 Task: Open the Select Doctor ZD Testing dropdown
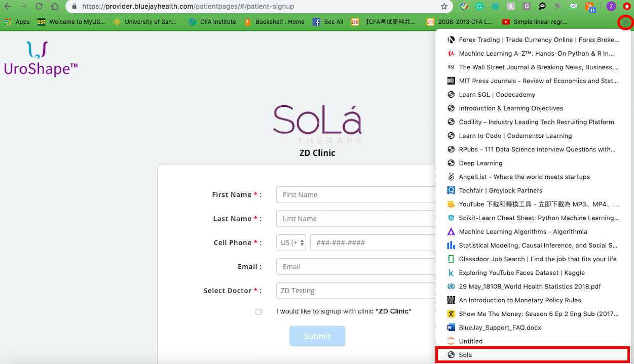pos(355,291)
